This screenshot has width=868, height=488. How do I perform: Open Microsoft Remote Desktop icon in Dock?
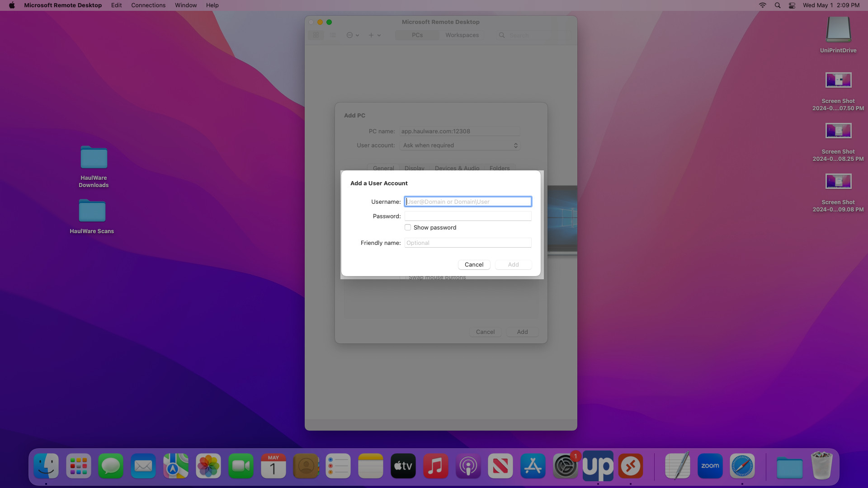tap(630, 466)
